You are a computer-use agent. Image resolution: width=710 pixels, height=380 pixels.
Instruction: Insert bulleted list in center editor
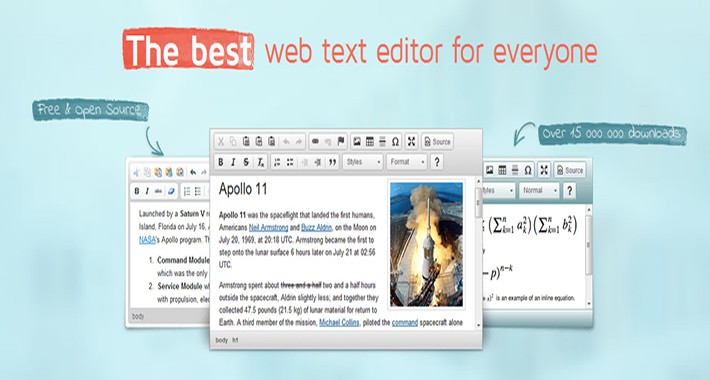tap(290, 162)
